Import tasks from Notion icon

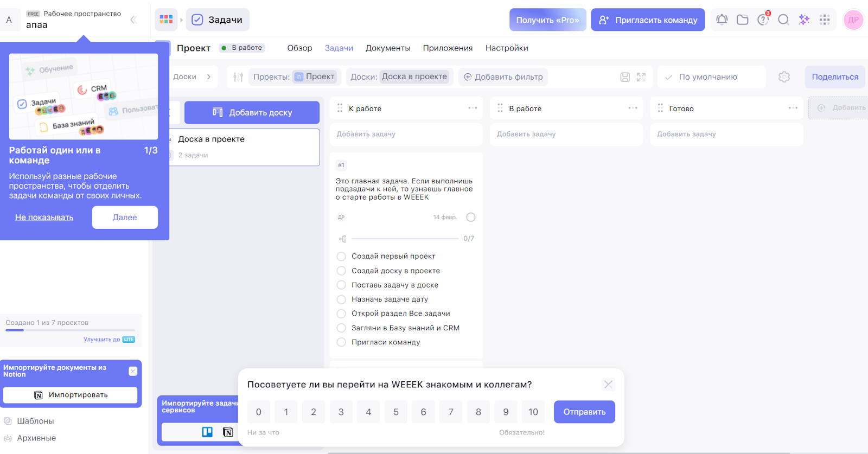pos(228,432)
